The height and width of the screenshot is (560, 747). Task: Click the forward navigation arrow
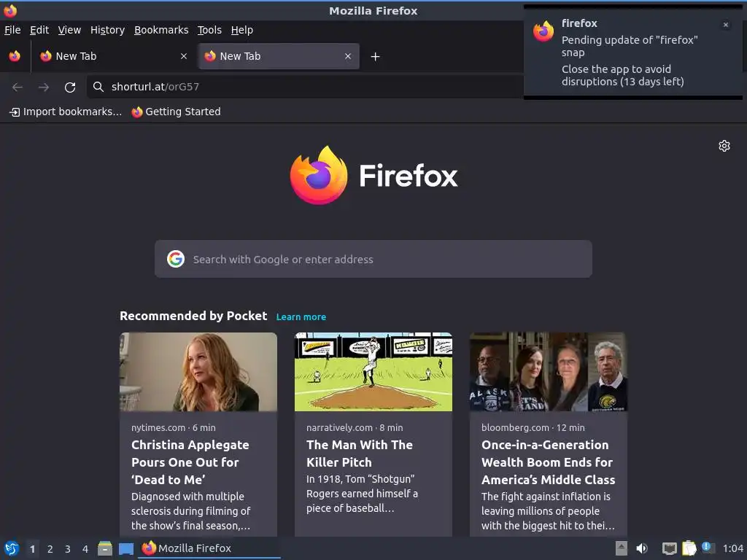(44, 87)
